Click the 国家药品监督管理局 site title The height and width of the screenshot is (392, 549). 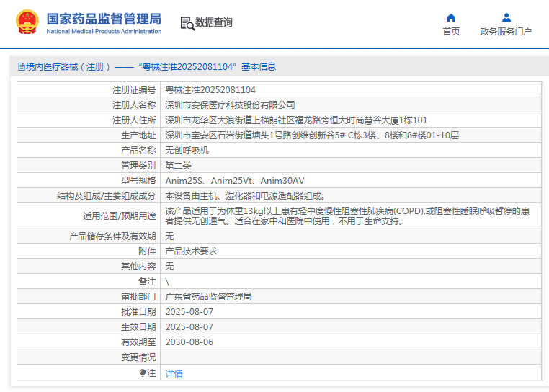click(104, 19)
